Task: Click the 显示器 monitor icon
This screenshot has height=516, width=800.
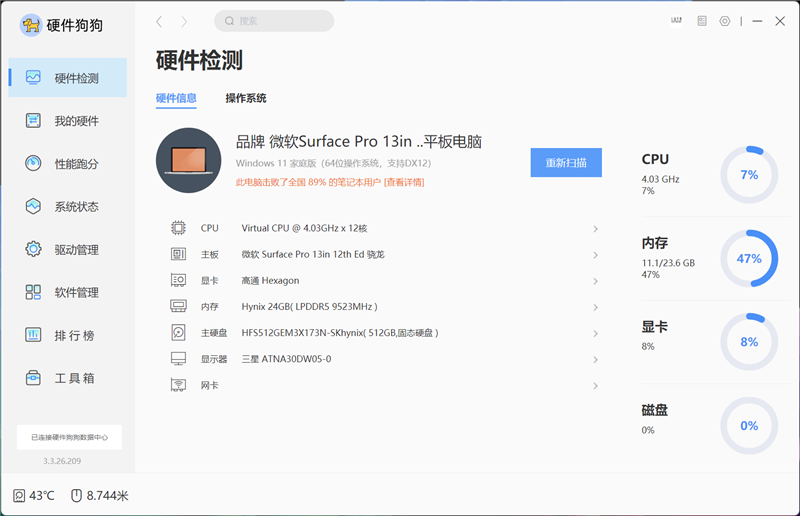Action: [178, 358]
